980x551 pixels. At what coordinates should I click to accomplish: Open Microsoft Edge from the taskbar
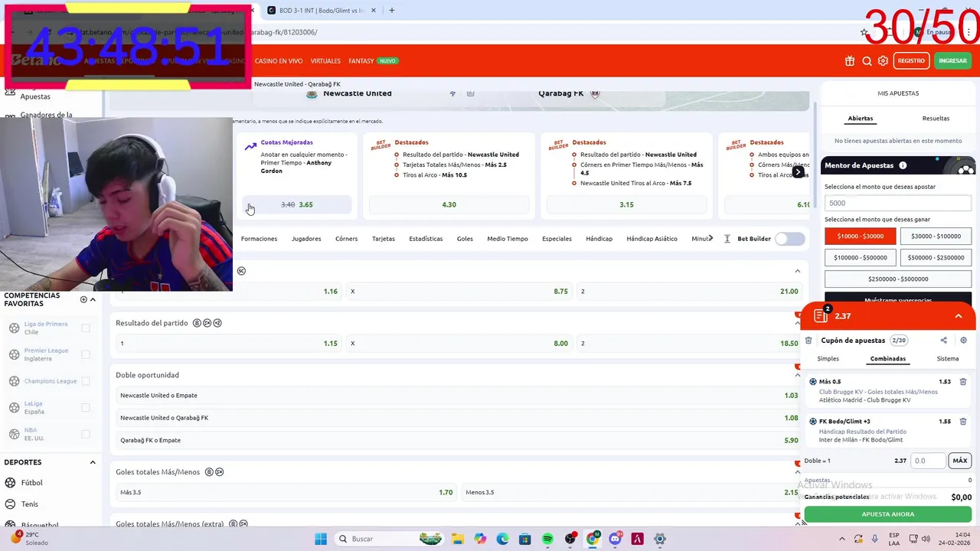click(502, 539)
